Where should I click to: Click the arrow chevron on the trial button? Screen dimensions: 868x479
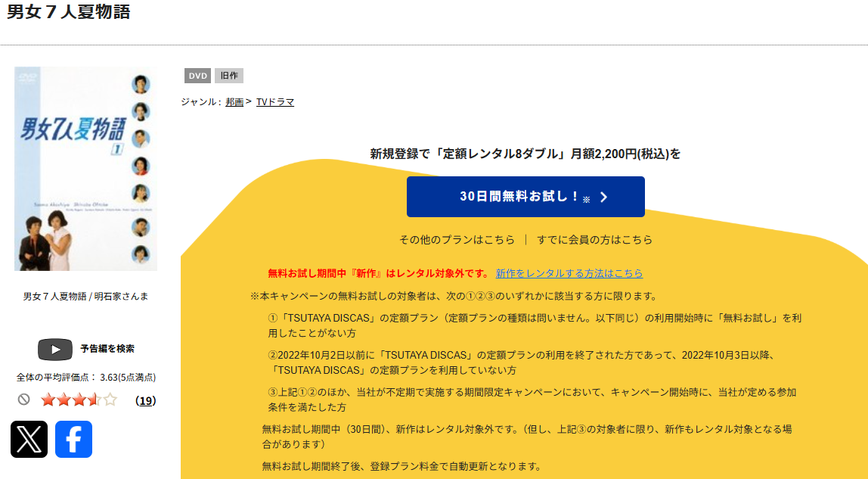point(604,198)
